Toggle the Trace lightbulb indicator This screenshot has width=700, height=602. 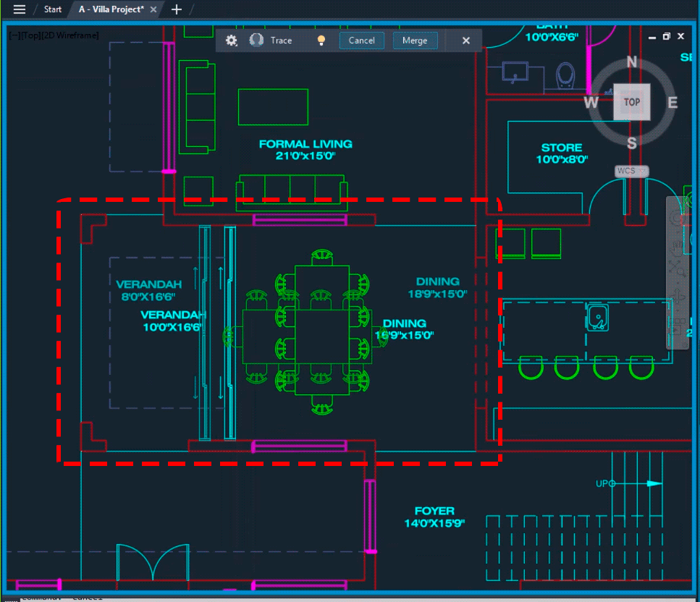[x=321, y=41]
